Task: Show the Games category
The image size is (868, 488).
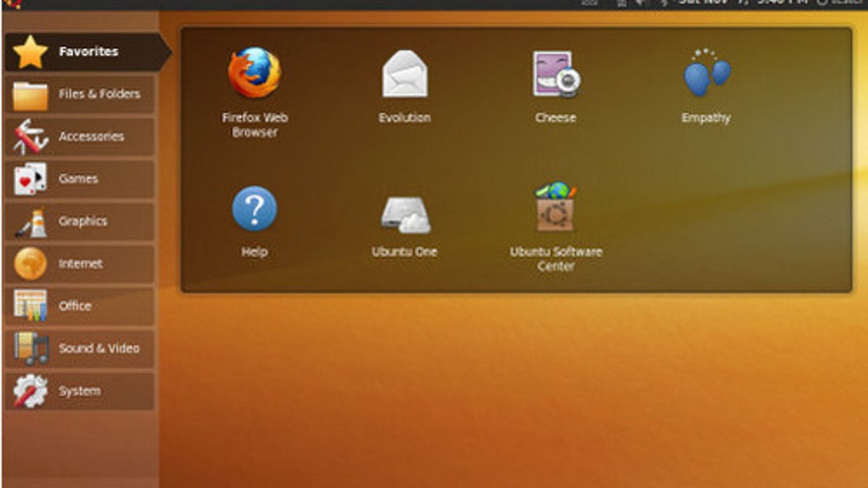Action: 80,179
